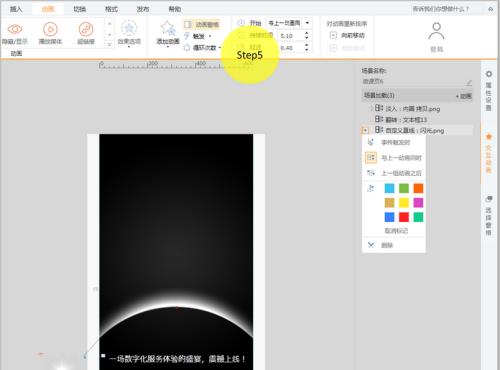Increase the 0.40 delay value
Screen dimensions: 500x370
pos(306,45)
